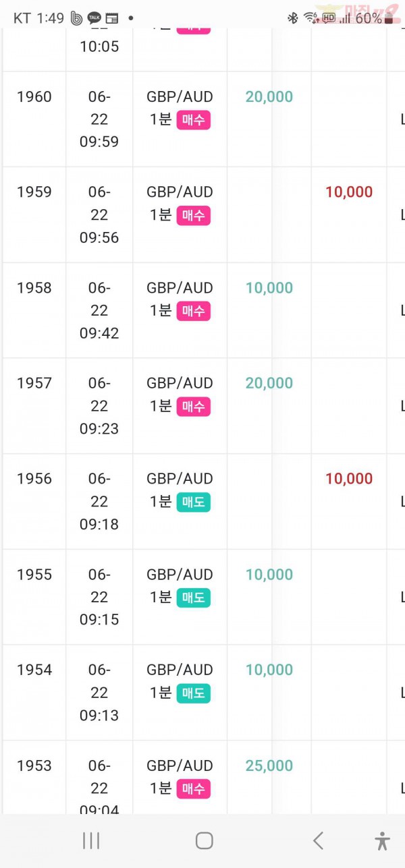Image resolution: width=405 pixels, height=868 pixels.
Task: Click the 20,000 amount in row 1957
Action: coord(269,383)
